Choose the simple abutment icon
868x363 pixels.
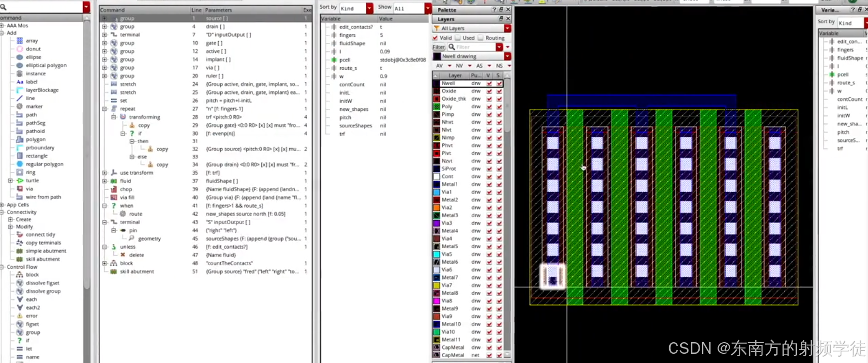click(x=20, y=251)
